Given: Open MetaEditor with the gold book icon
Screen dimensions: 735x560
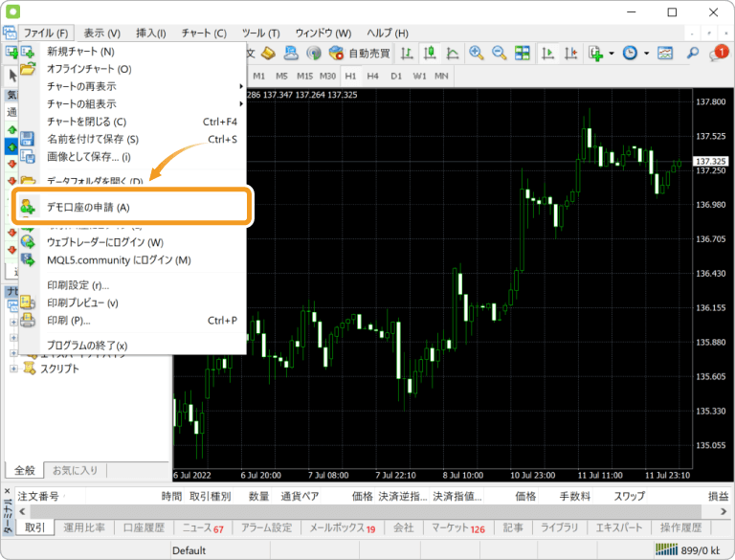Looking at the screenshot, I should [x=268, y=53].
